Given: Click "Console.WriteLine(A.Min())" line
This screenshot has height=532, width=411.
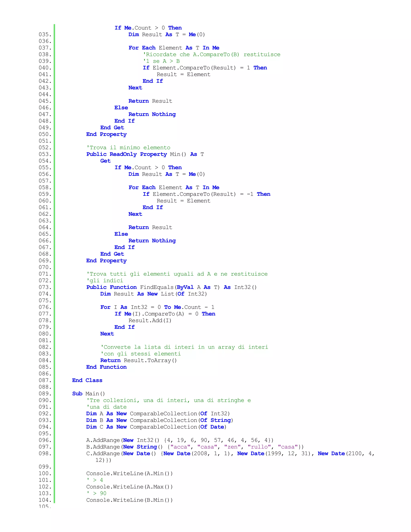Looking at the screenshot, I should [x=129, y=474].
